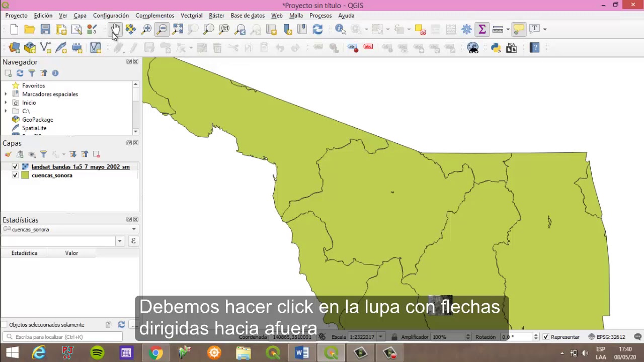Open the Procesos menu
This screenshot has width=644, height=362.
click(320, 16)
